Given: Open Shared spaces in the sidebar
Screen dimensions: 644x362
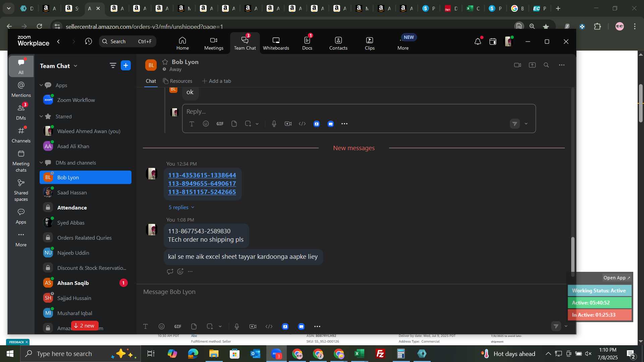Looking at the screenshot, I should tap(21, 190).
